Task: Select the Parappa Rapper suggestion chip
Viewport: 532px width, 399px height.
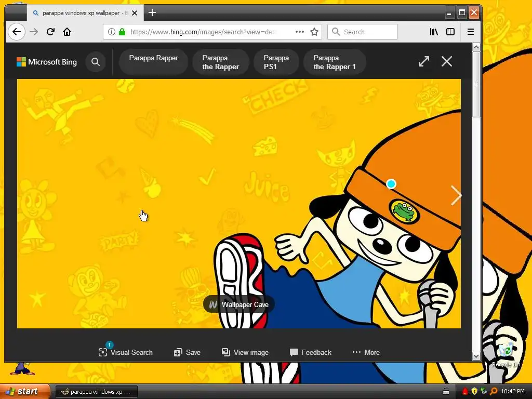Action: tap(153, 62)
